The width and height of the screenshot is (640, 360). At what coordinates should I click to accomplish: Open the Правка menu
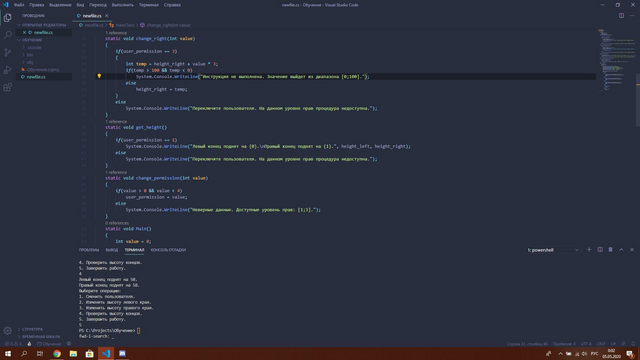36,5
